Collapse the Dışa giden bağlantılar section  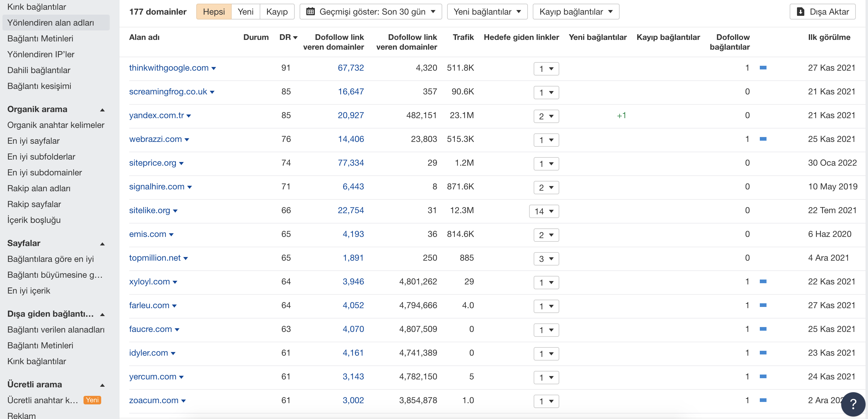[102, 314]
